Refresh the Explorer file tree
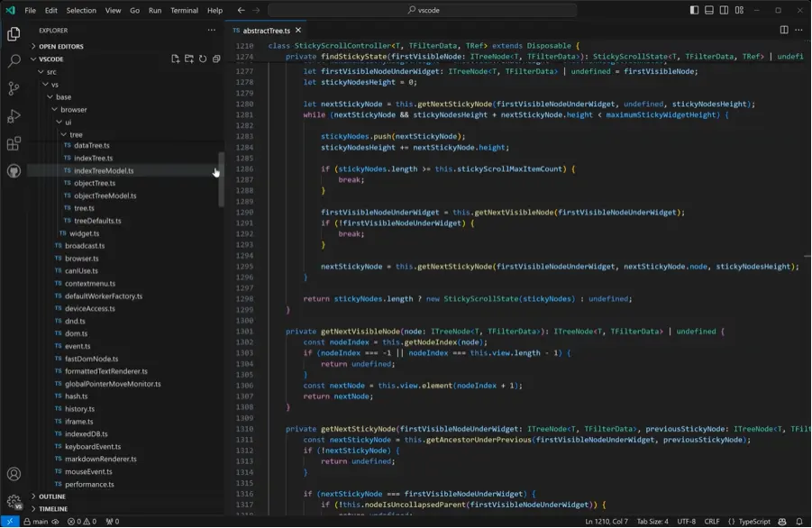 point(203,59)
